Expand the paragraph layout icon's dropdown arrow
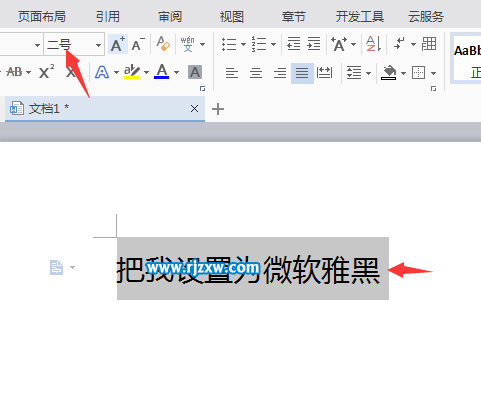This screenshot has width=481, height=401. click(x=72, y=267)
